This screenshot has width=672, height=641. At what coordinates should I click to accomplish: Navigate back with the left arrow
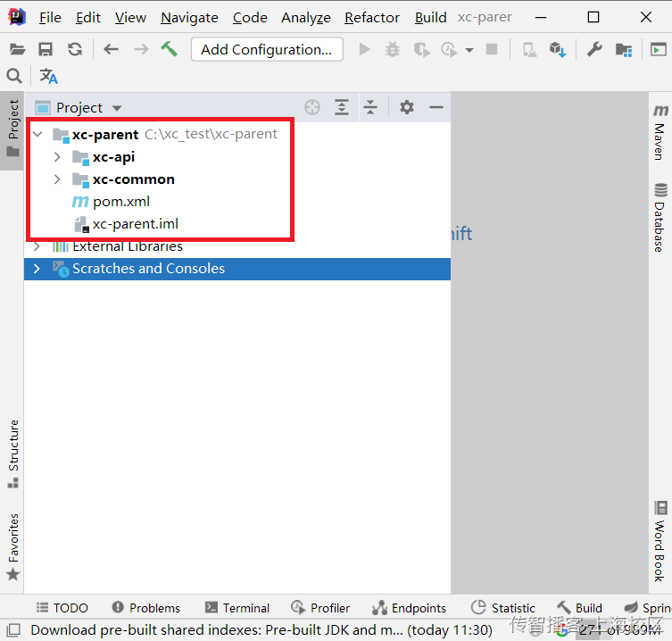pos(111,50)
